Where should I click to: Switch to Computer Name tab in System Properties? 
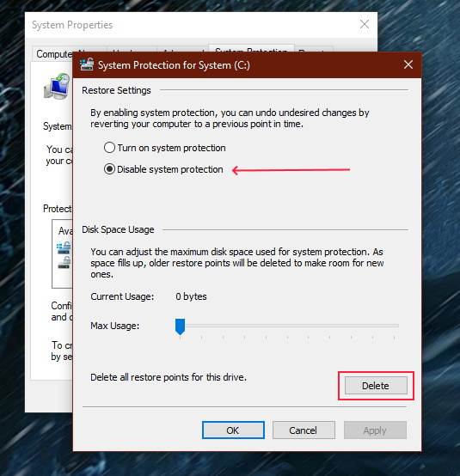click(54, 54)
